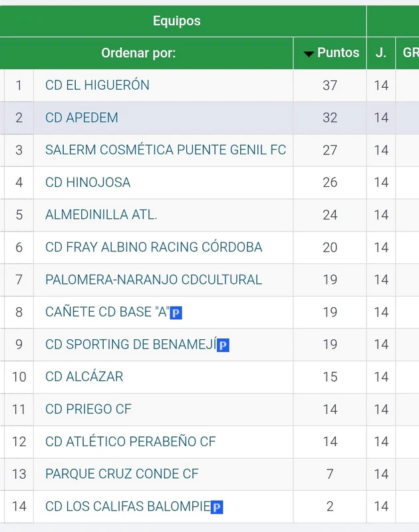Screen dimensions: 419x532
Task: Select CD ATLÉTICO PERABEÑO CF link
Action: click(x=130, y=442)
